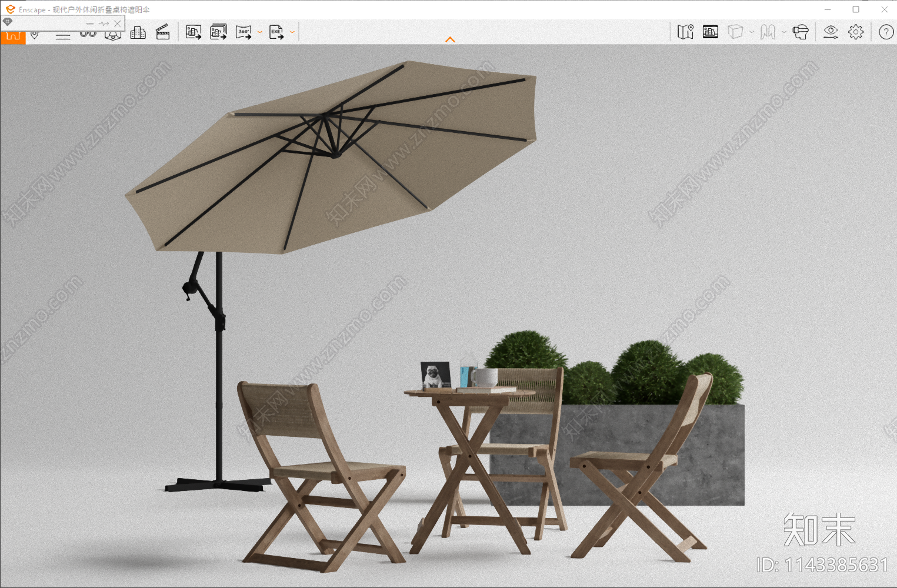Image resolution: width=897 pixels, height=588 pixels.
Task: Click the EXE standalone export icon
Action: tap(276, 32)
